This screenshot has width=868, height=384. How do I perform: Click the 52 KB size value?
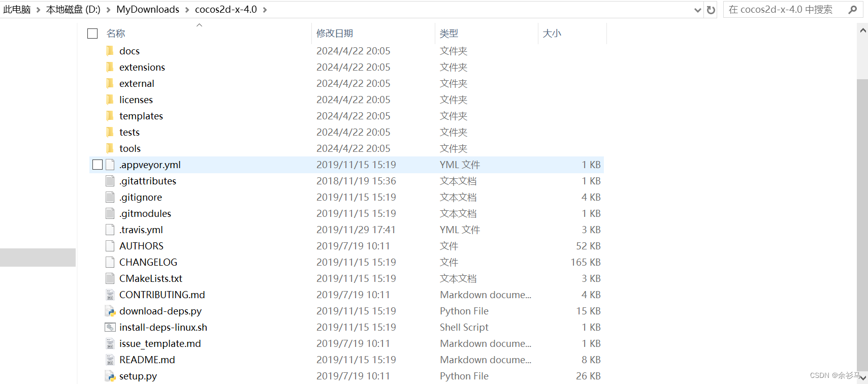(588, 246)
